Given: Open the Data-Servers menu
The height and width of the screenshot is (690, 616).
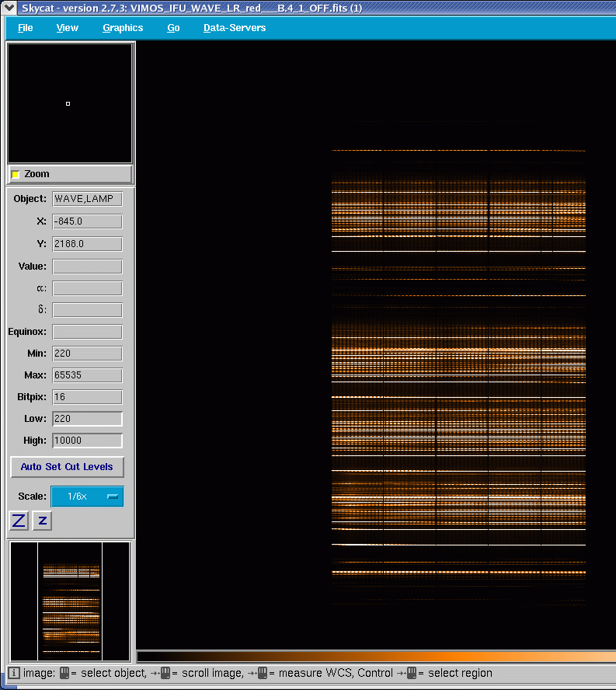Looking at the screenshot, I should point(235,28).
